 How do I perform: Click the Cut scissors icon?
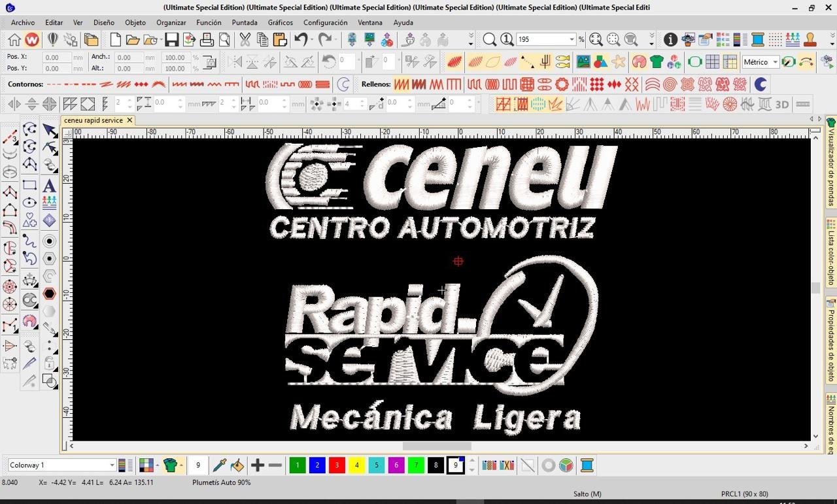pyautogui.click(x=245, y=40)
